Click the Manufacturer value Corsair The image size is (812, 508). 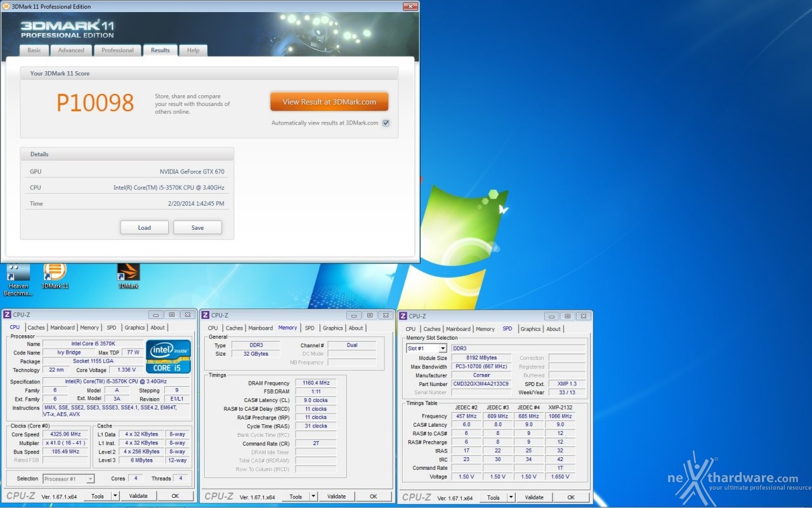coord(481,375)
